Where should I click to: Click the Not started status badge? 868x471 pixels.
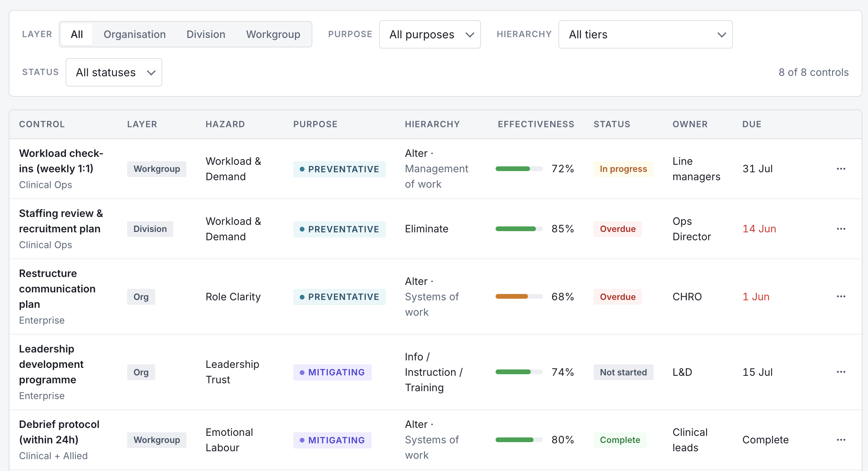(x=624, y=372)
